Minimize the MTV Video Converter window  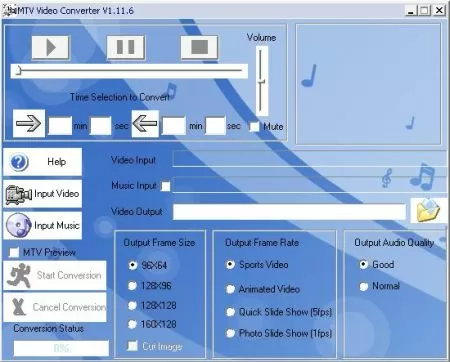tap(411, 11)
